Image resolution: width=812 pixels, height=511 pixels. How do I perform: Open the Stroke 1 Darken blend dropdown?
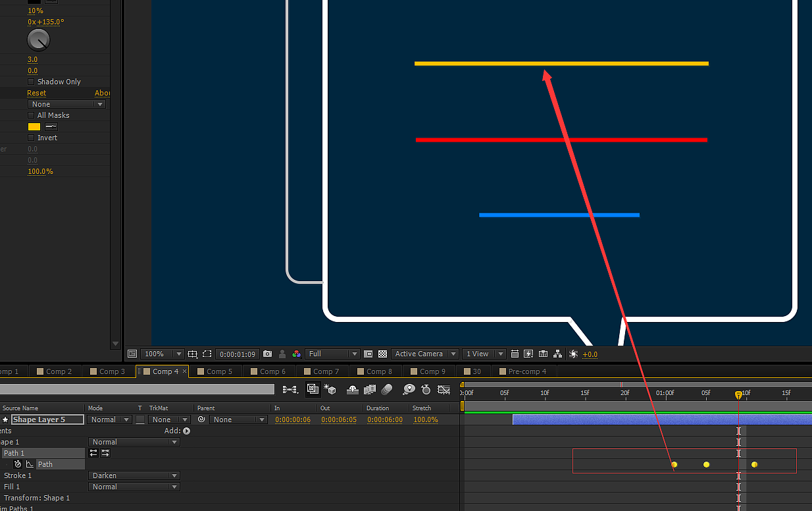[x=134, y=475]
